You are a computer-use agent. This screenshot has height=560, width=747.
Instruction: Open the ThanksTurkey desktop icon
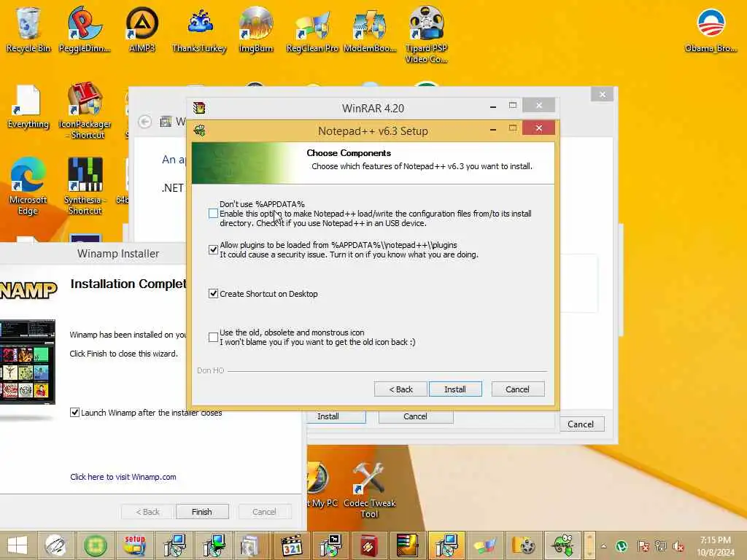[199, 29]
